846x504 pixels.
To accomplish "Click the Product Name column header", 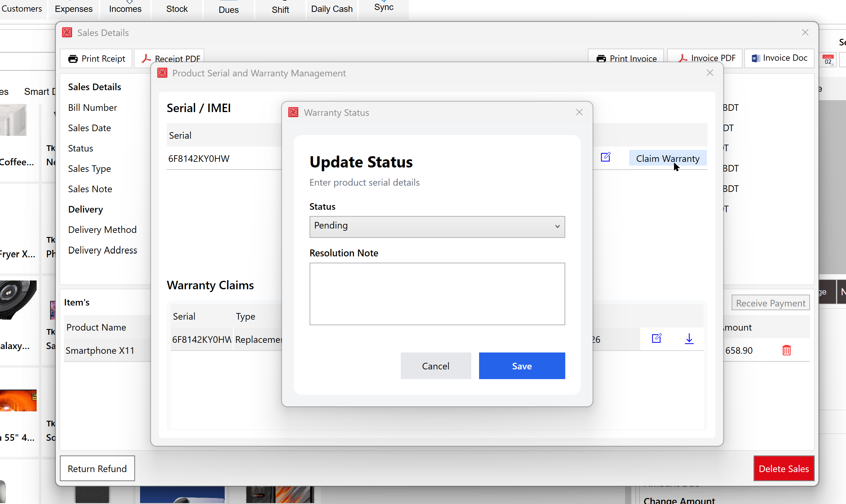I will click(96, 327).
